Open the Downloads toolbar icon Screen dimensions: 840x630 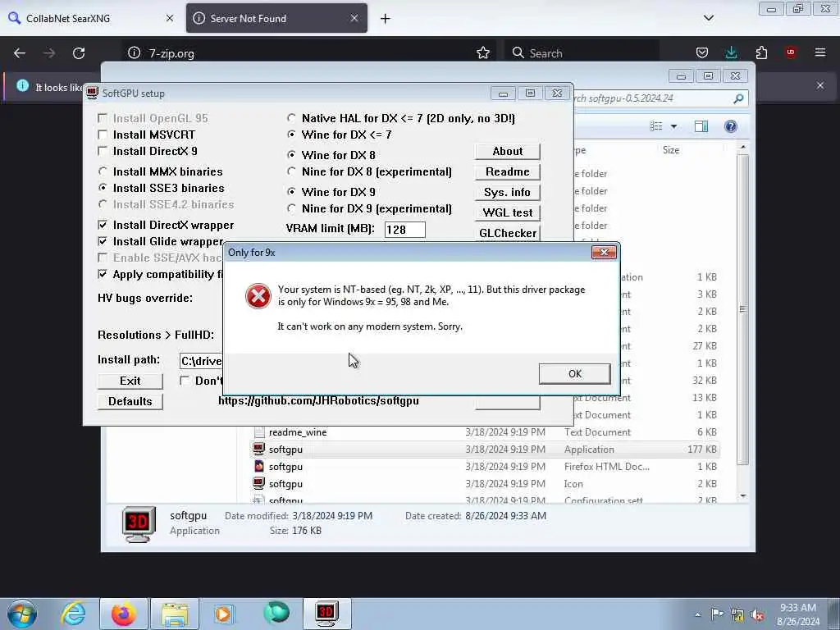tap(731, 52)
